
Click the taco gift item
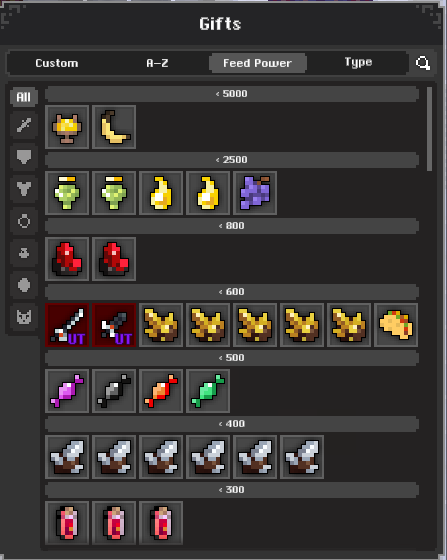[x=396, y=325]
